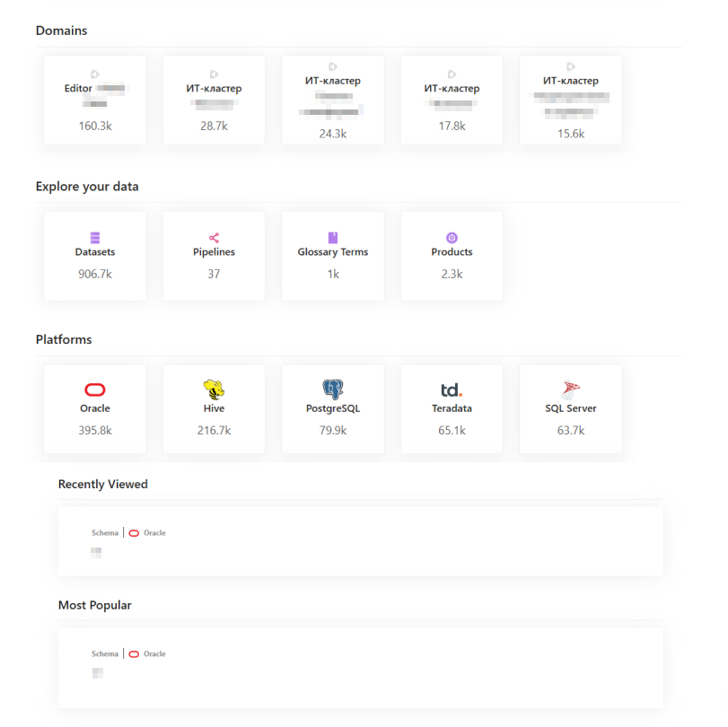Image resolution: width=728 pixels, height=727 pixels.
Task: Select the Hive bee logo
Action: pyautogui.click(x=214, y=390)
